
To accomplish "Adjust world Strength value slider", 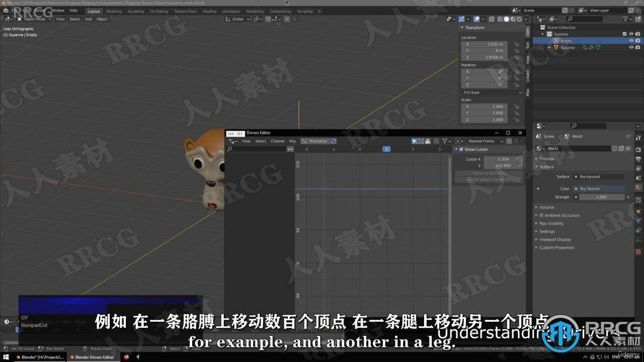I will (x=601, y=197).
